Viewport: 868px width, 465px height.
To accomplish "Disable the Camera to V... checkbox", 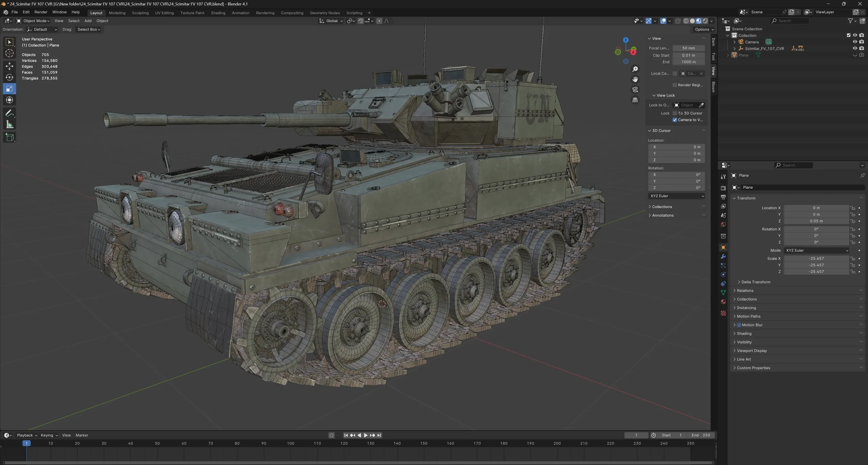I will coord(675,120).
